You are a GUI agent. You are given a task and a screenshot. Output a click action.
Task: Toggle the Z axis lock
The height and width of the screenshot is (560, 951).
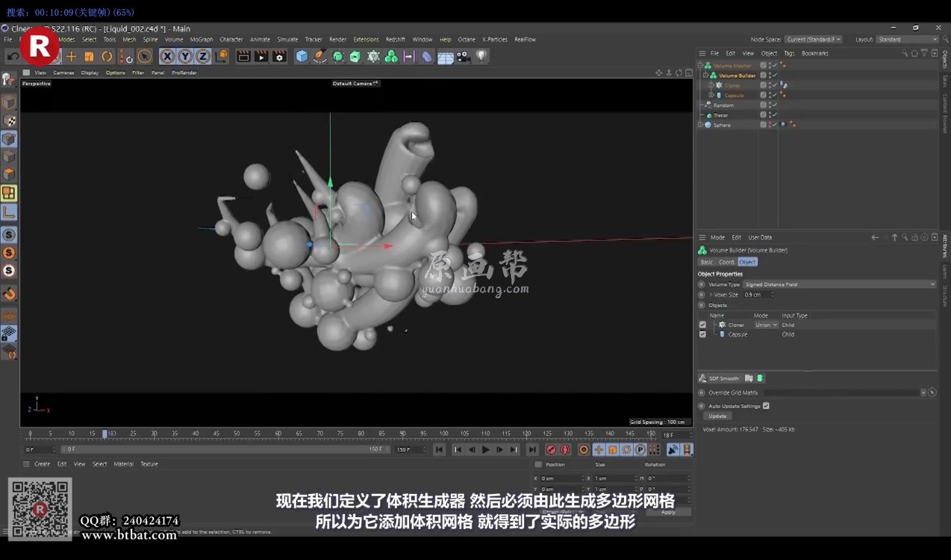pyautogui.click(x=203, y=56)
